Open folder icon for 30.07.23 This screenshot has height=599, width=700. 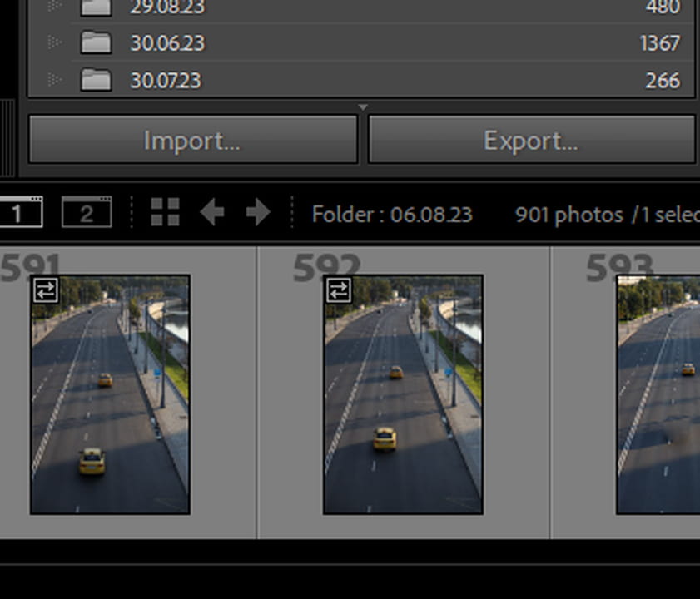(96, 79)
